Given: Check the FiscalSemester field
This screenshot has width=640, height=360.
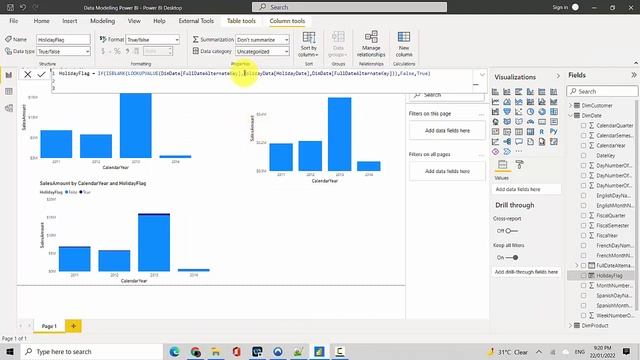Looking at the screenshot, I should (583, 226).
